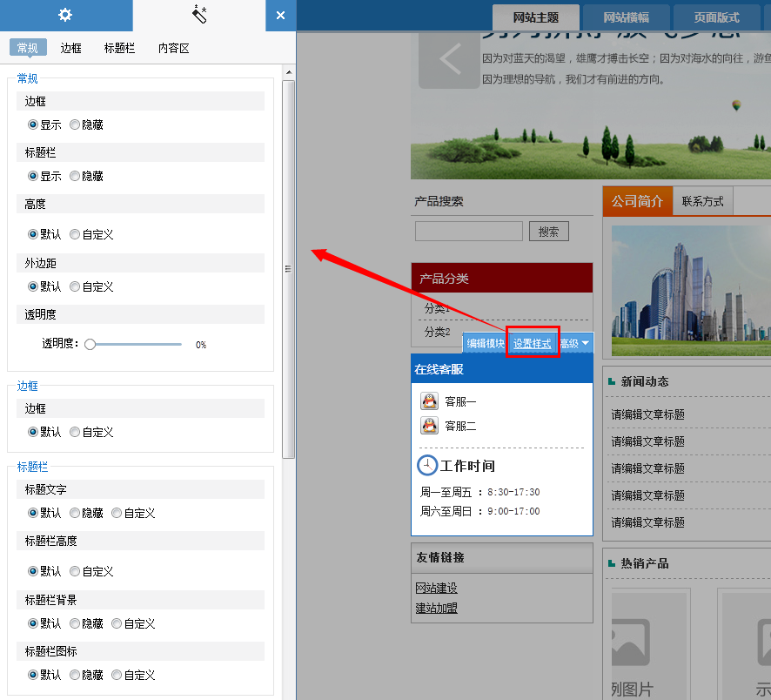Switch to the magic wand style tab
This screenshot has height=700, width=771.
[198, 16]
